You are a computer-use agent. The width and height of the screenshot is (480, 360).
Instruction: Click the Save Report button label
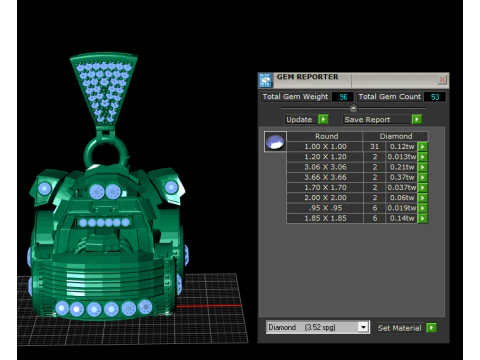click(367, 120)
